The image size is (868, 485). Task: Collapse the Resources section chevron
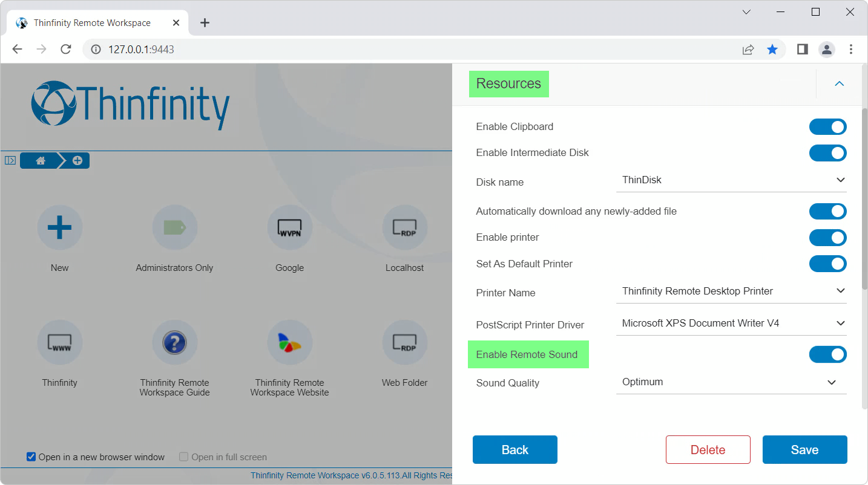pos(839,83)
